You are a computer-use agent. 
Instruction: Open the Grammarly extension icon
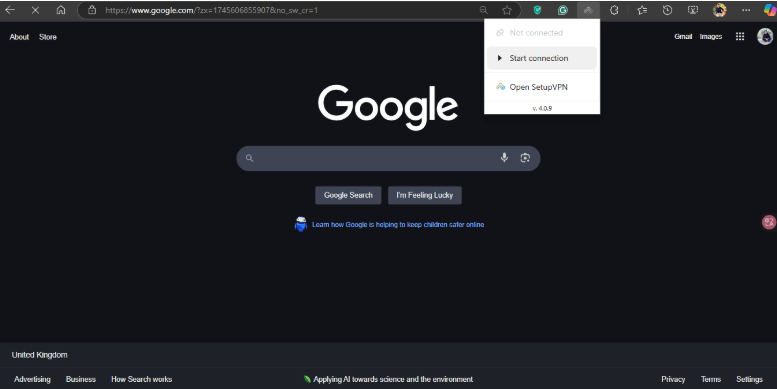point(562,10)
